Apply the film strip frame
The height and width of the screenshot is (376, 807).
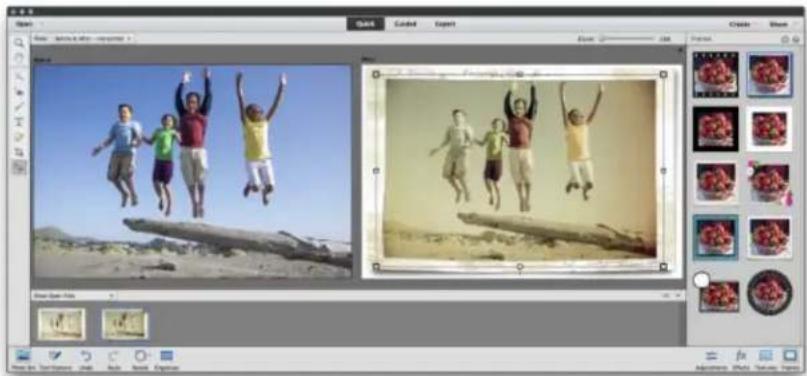pyautogui.click(x=715, y=75)
